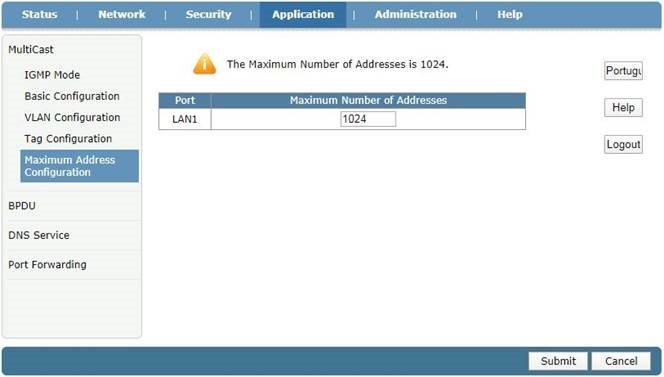Screen dimensions: 664x377
Task: Open the Status tab
Action: coord(39,14)
